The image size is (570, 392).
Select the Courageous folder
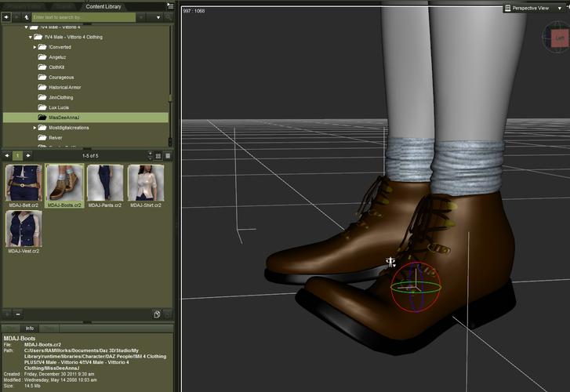(60, 77)
